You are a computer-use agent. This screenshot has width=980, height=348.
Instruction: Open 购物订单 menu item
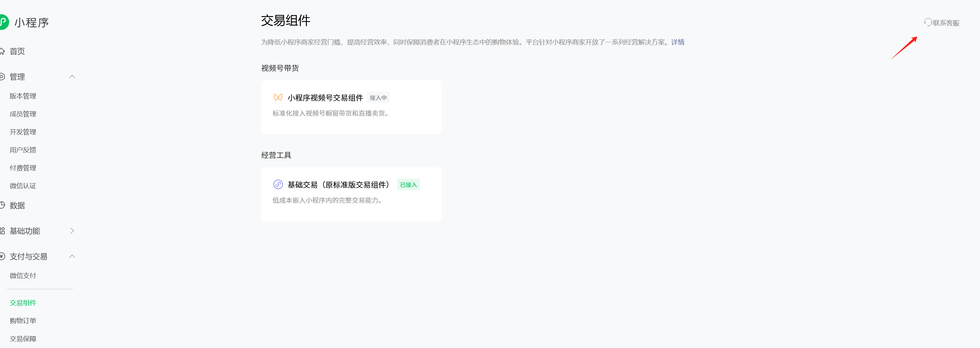(23, 321)
